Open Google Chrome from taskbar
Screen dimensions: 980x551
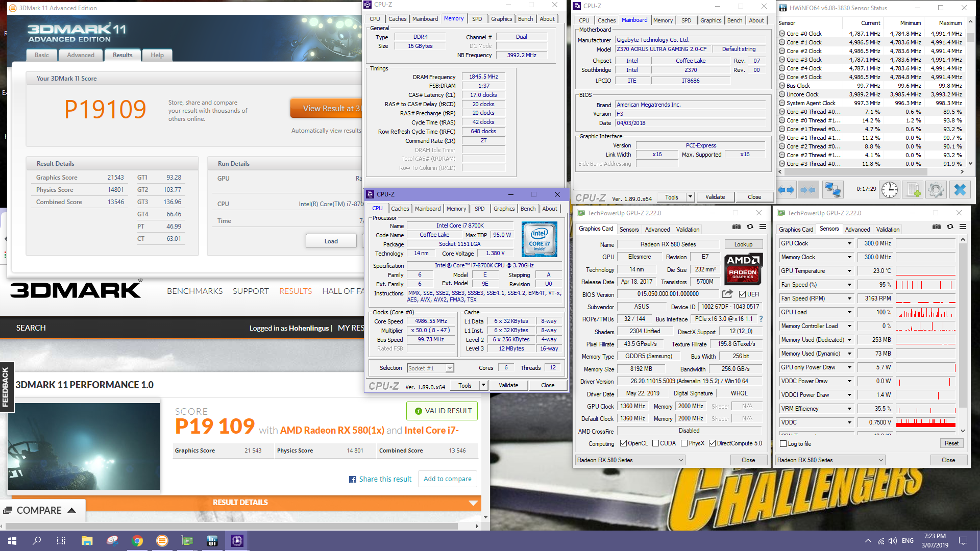coord(137,541)
